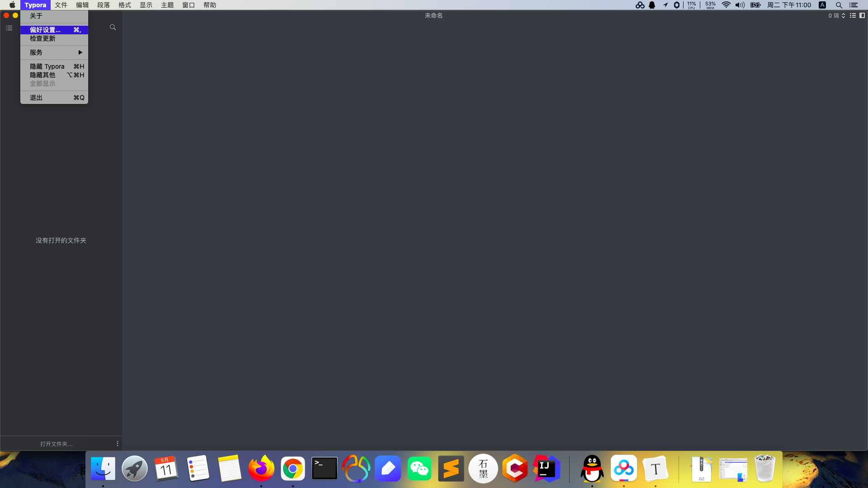This screenshot has width=868, height=488.
Task: Toggle the outline view icon at top right
Action: pyautogui.click(x=853, y=15)
